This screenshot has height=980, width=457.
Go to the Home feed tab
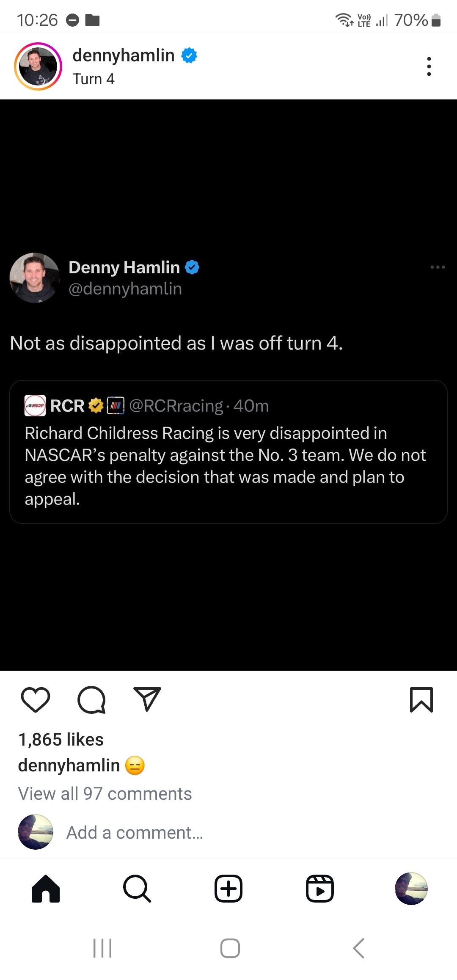pyautogui.click(x=46, y=889)
